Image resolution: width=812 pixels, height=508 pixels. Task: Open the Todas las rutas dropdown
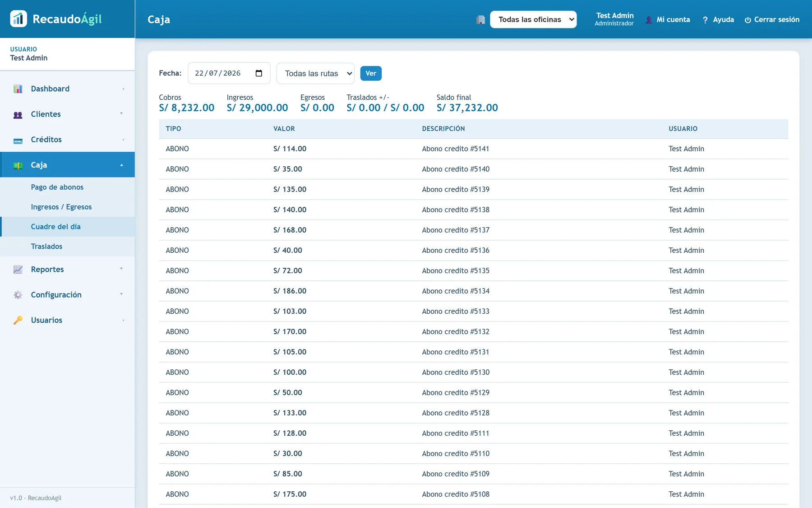tap(315, 73)
